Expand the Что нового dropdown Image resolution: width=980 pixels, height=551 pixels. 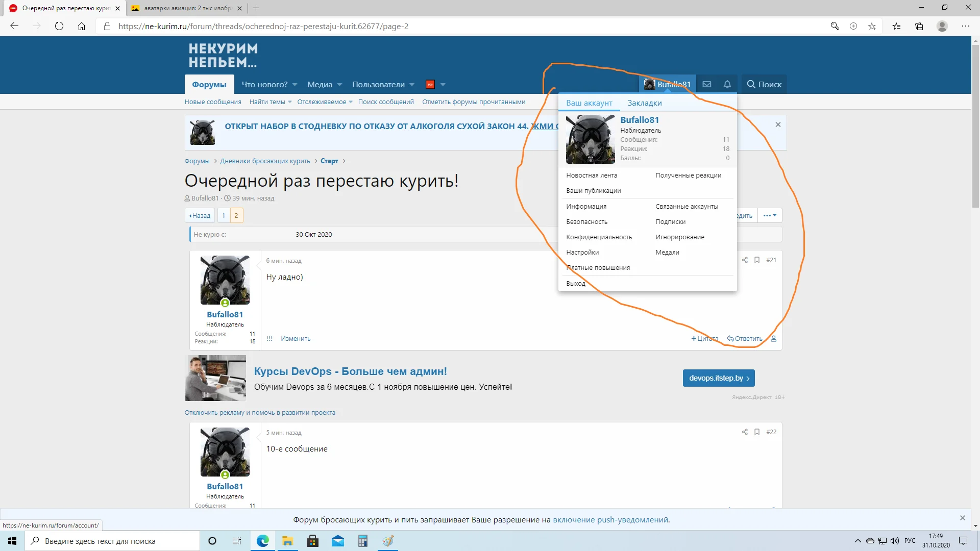point(269,84)
